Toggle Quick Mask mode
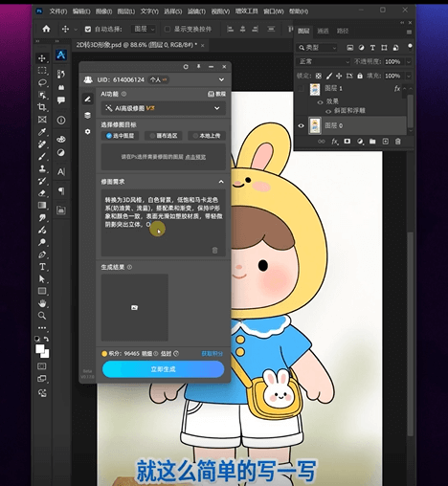 coord(42,365)
